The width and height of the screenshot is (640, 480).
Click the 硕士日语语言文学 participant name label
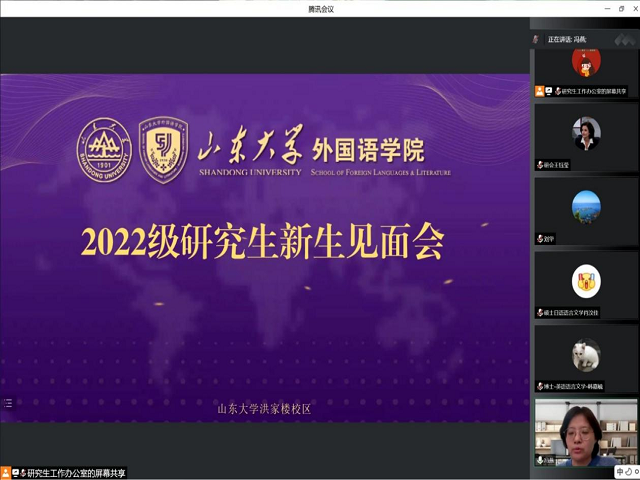[571, 313]
